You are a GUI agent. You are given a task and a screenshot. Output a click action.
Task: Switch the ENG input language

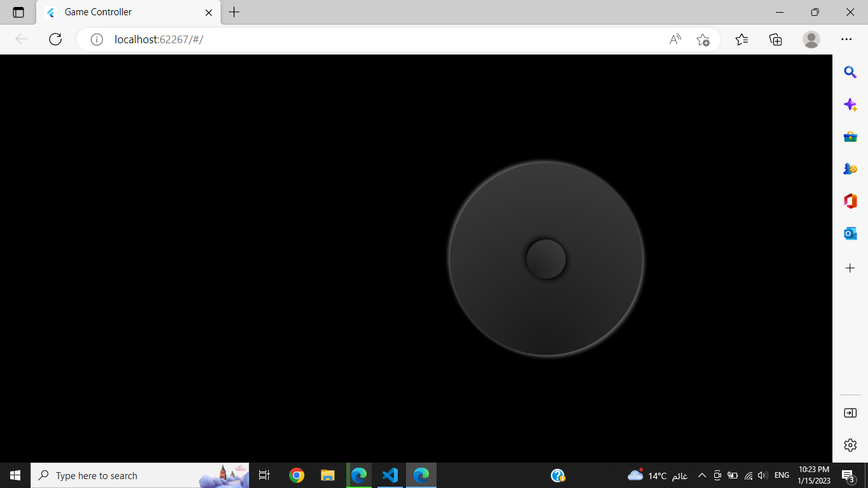pos(781,475)
